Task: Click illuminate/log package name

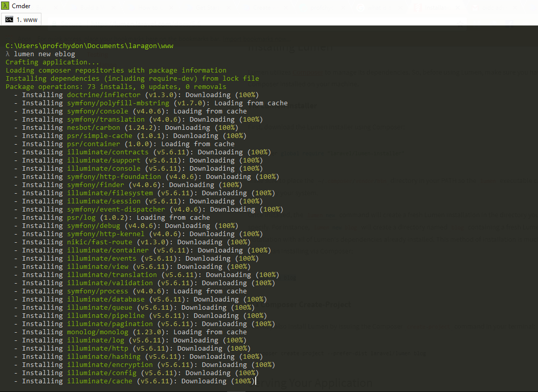Action: [x=96, y=340]
